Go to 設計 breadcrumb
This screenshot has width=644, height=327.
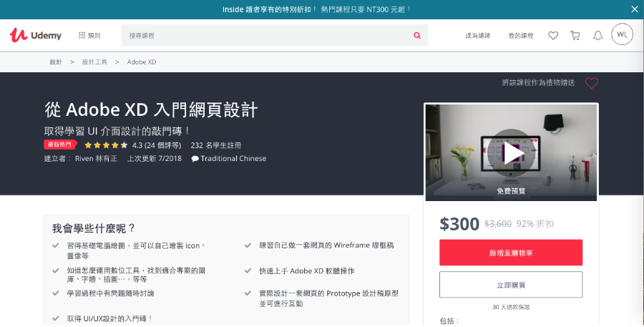56,62
